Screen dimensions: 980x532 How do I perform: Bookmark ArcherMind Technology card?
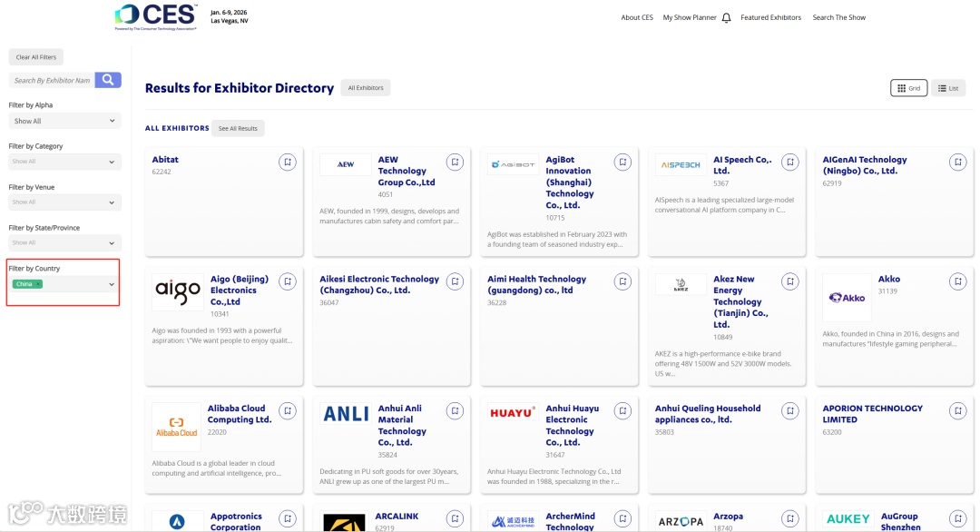[x=622, y=518]
